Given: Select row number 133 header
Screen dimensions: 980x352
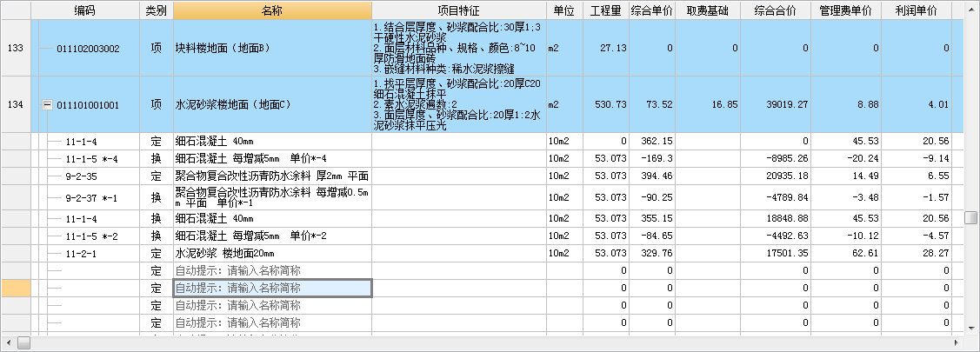Looking at the screenshot, I should click(15, 49).
